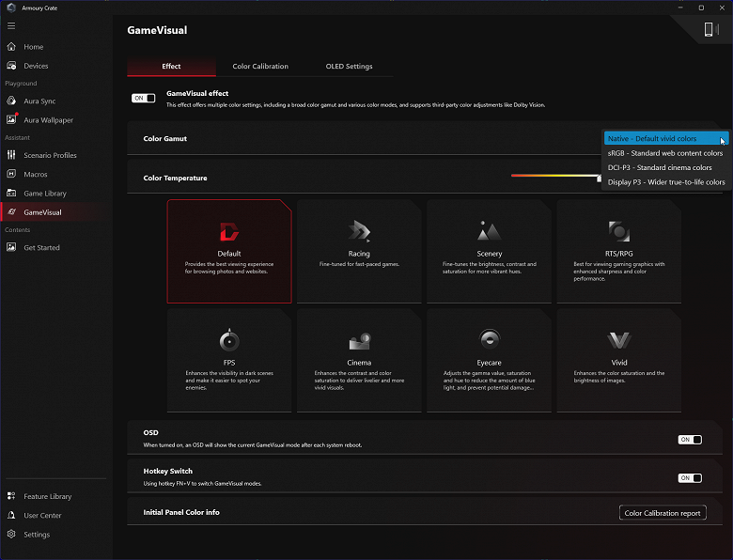Click the Color Temperature gradient slider
This screenshot has height=560, width=733.
[x=554, y=176]
